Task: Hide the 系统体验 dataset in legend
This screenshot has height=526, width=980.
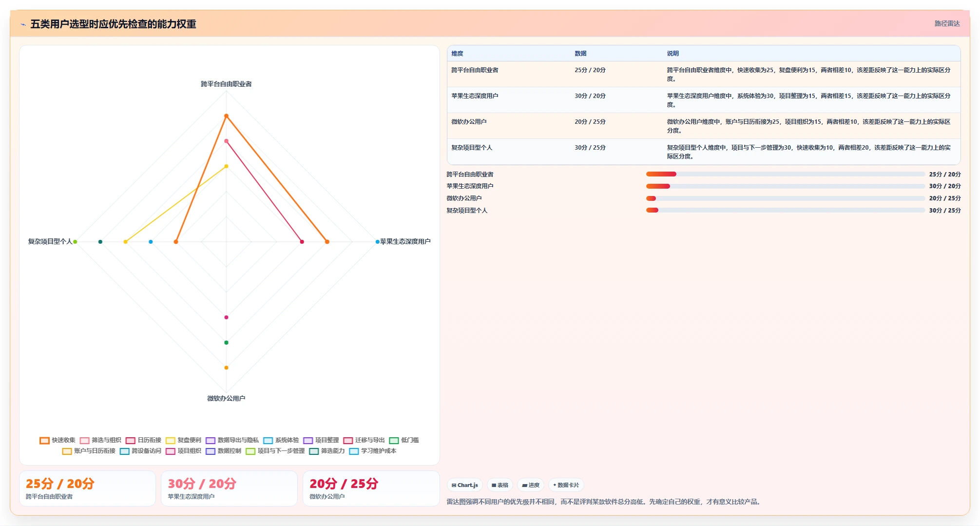Action: click(x=281, y=440)
